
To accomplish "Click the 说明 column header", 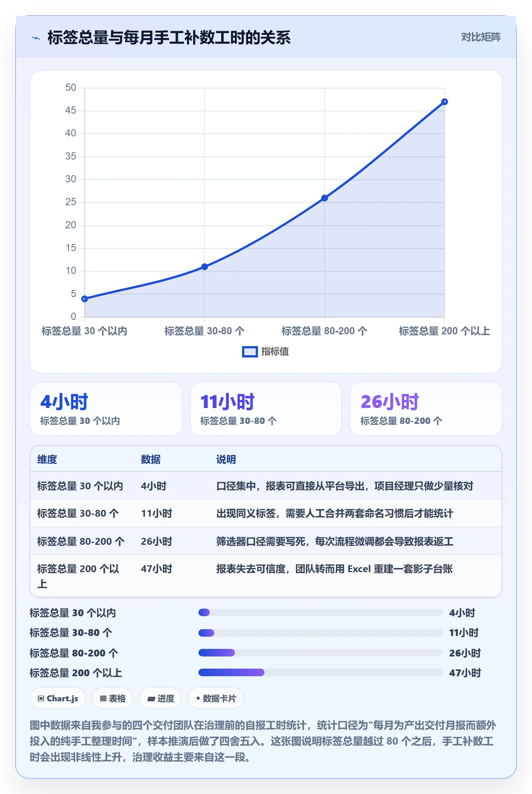I will click(x=226, y=459).
